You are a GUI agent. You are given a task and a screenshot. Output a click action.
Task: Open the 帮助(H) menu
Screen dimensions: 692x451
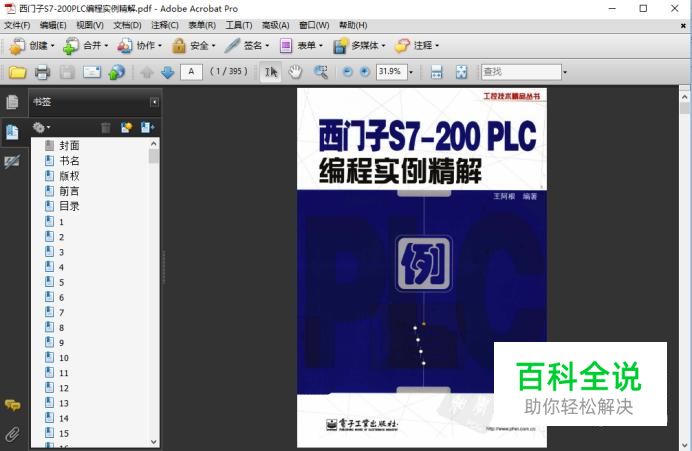coord(353,25)
